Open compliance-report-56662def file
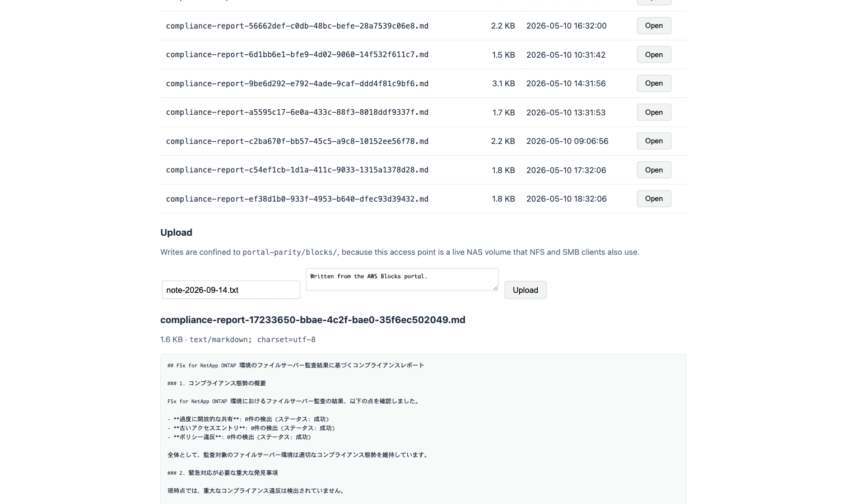The image size is (847, 504). 654,26
